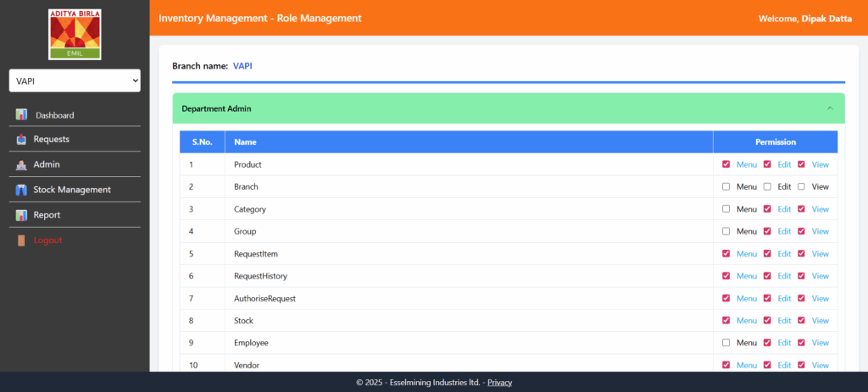
Task: Enable the Menu checkbox for Group
Action: point(726,231)
